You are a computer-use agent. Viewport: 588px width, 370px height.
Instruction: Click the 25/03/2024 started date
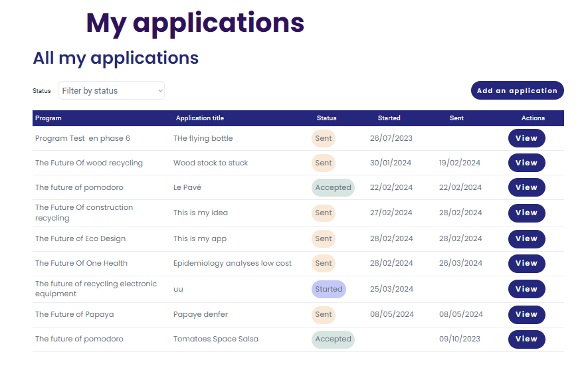(391, 289)
